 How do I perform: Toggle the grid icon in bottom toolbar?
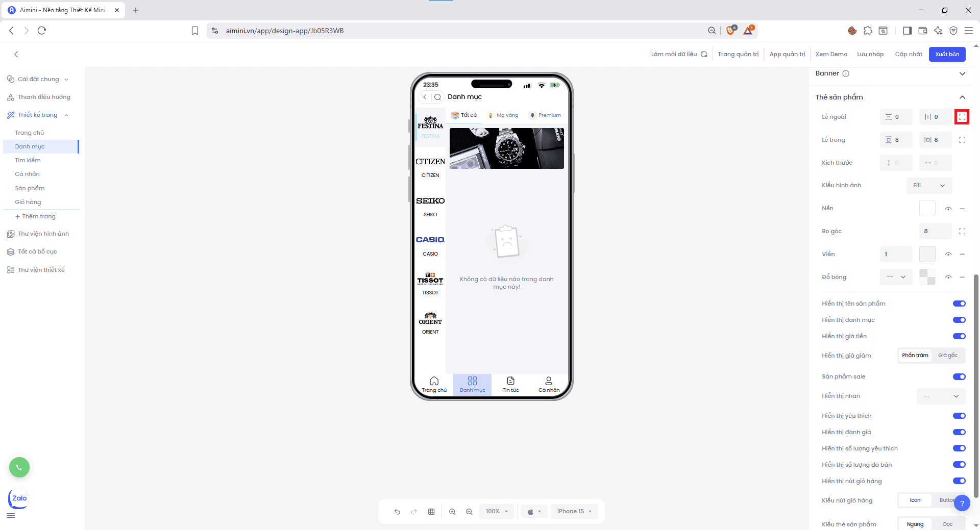431,512
